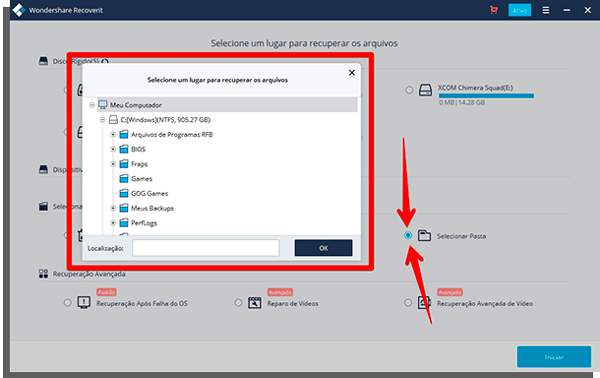Select XCOM Chimera Squad(E:) radio button

(409, 90)
